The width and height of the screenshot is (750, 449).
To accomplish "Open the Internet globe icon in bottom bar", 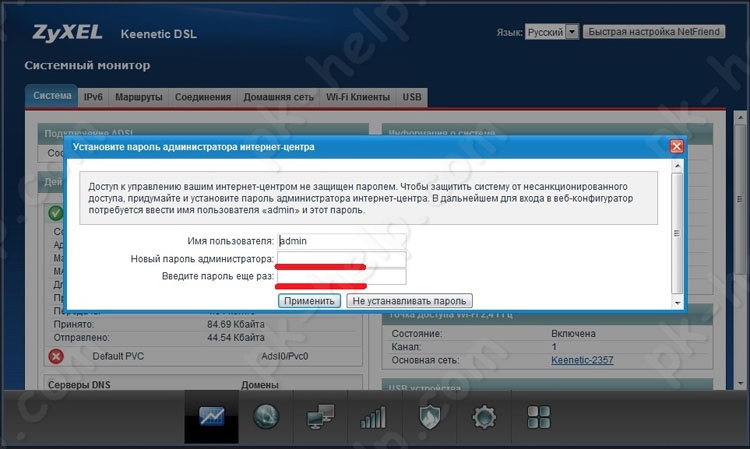I will click(266, 416).
